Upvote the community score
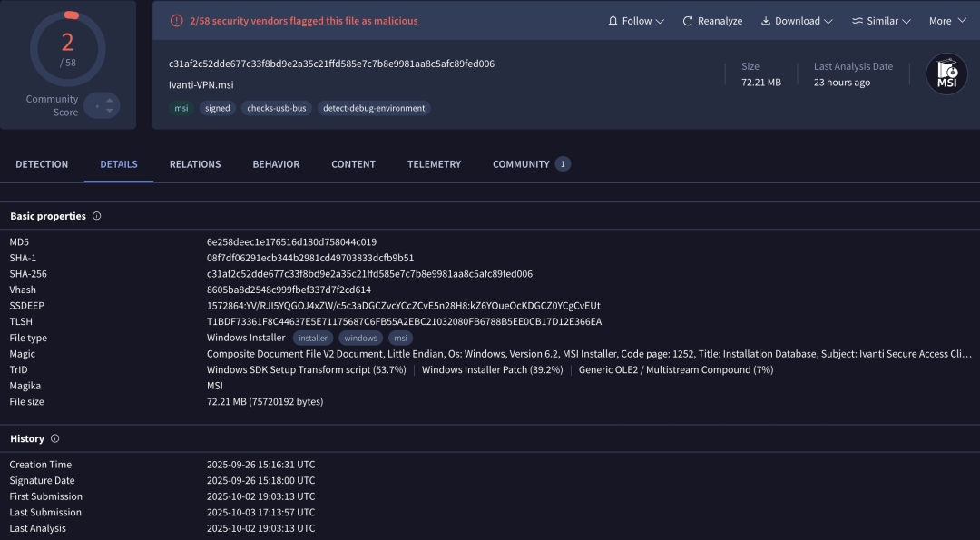Viewport: 980px width, 540px height. 110,100
